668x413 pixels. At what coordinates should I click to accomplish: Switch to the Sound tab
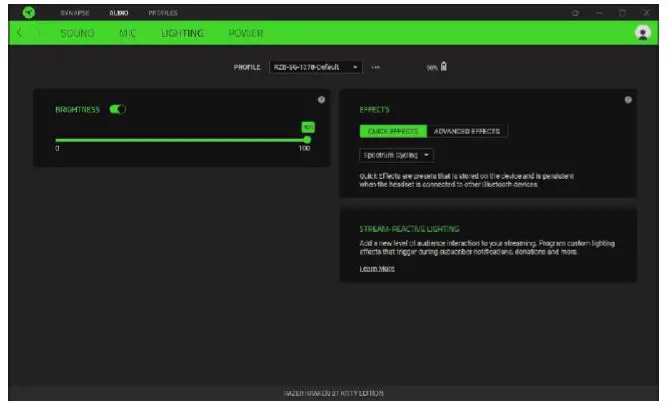click(77, 33)
